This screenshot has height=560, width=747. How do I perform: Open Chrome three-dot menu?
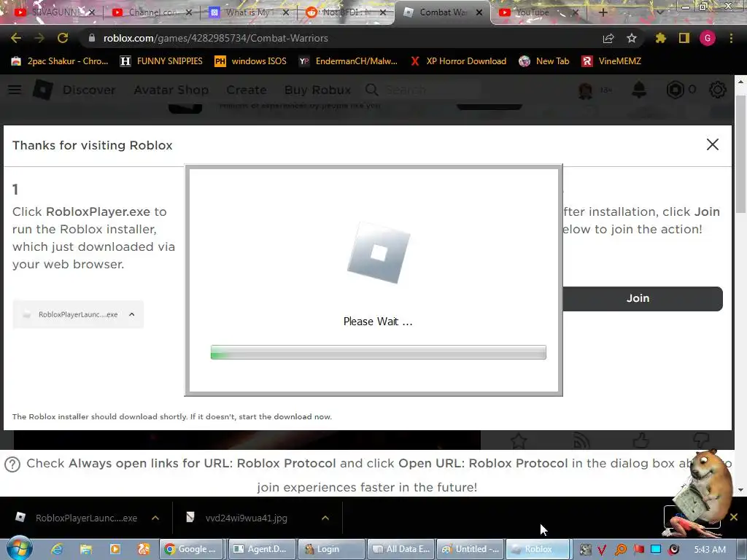(731, 38)
